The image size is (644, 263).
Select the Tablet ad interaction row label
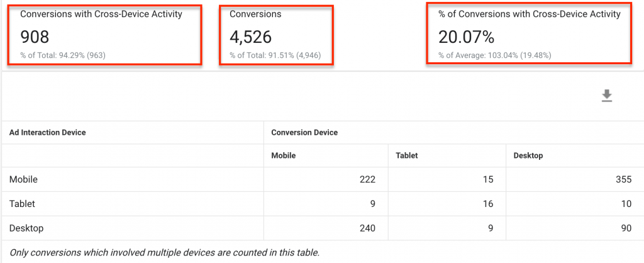click(x=23, y=204)
